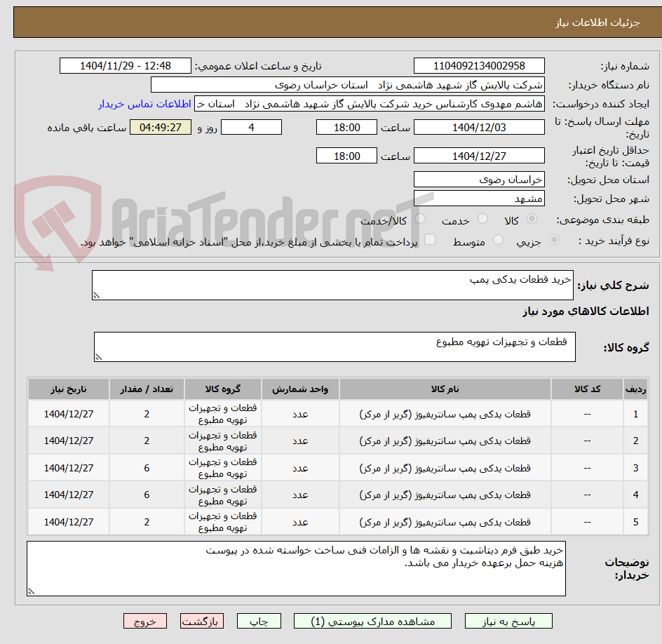The width and height of the screenshot is (662, 644).
Task: Click the price validity hour 18:00 field
Action: (x=346, y=156)
